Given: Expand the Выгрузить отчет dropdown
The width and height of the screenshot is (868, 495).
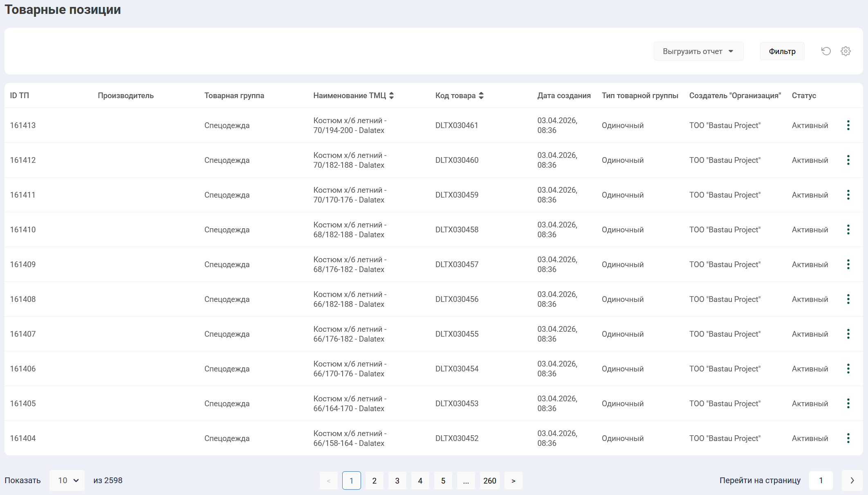Looking at the screenshot, I should click(x=698, y=51).
